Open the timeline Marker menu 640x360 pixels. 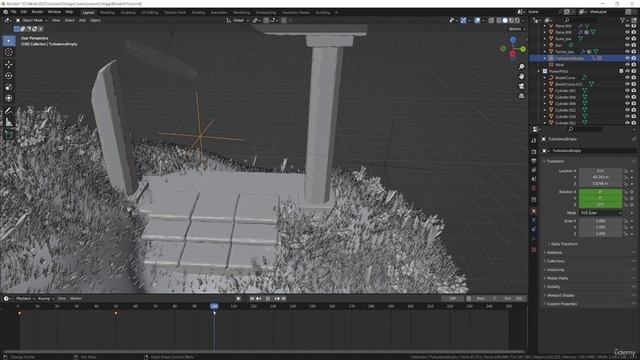coord(76,299)
